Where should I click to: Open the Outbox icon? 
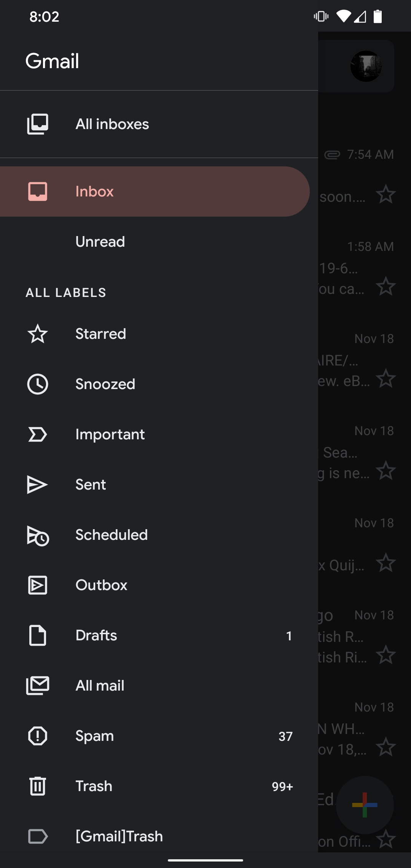coord(38,585)
